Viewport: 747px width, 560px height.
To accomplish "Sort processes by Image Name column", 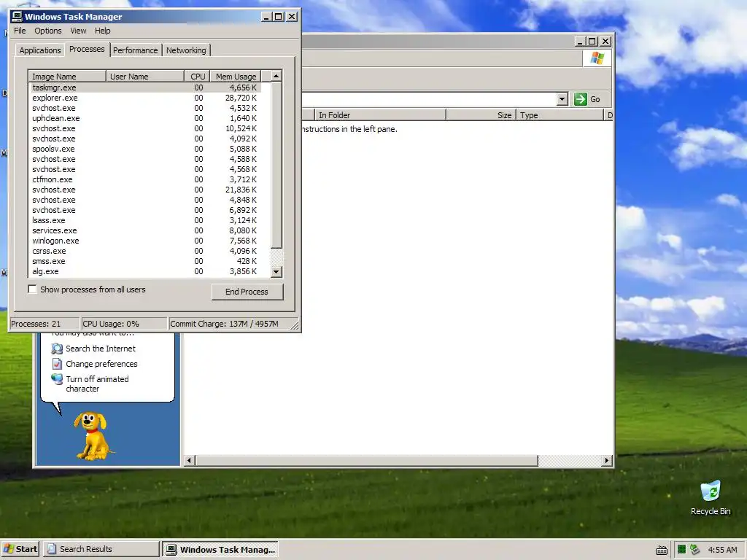I will tap(67, 76).
